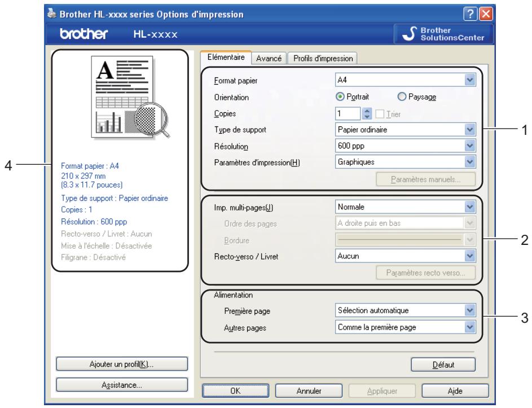Click the Aide button

[455, 391]
